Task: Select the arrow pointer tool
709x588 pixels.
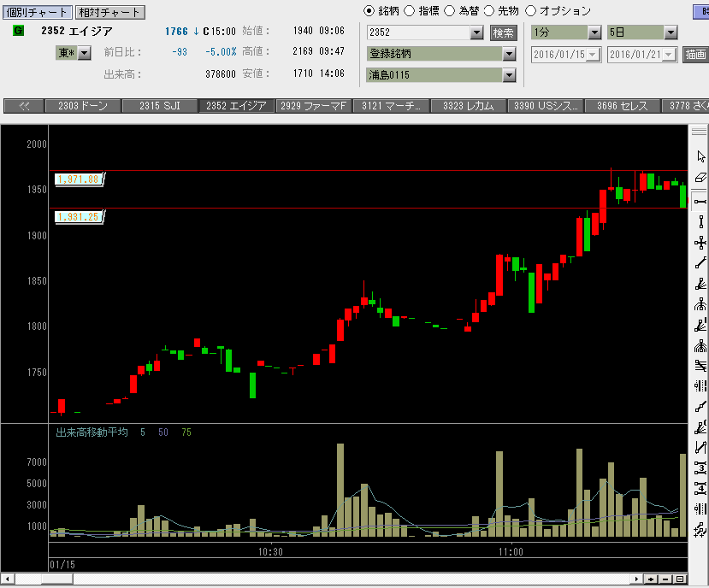Action: (x=700, y=157)
